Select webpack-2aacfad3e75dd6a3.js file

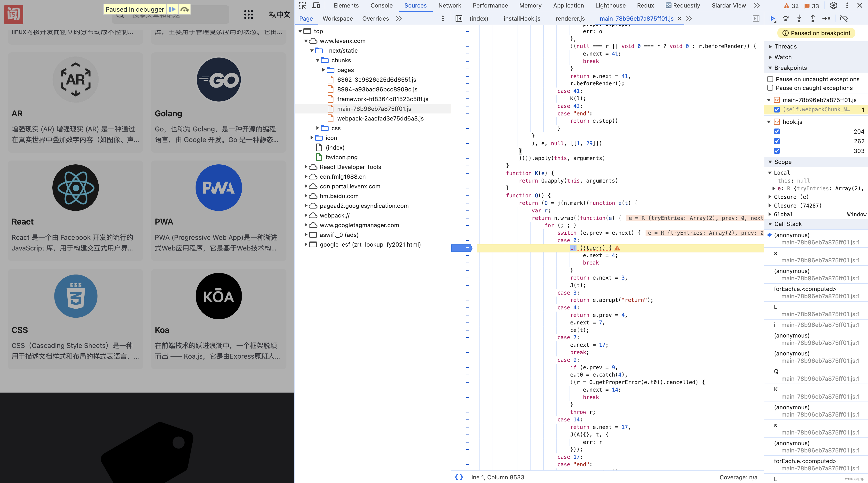coord(380,119)
